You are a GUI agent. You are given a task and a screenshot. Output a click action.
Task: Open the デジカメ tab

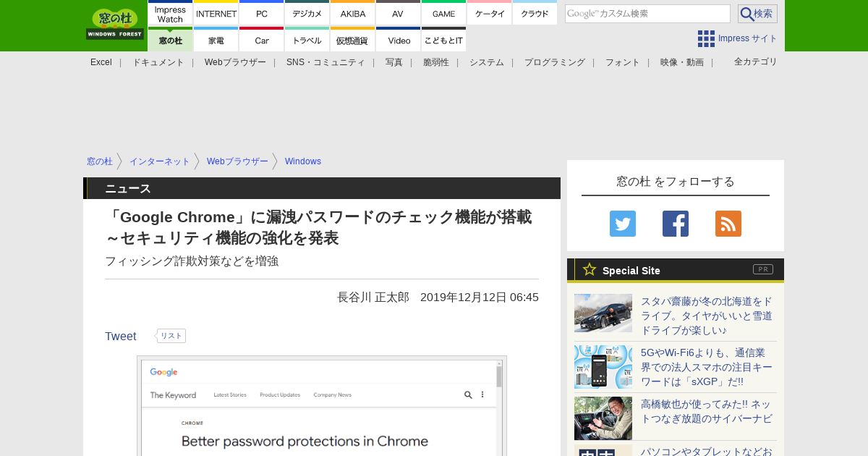(x=307, y=14)
